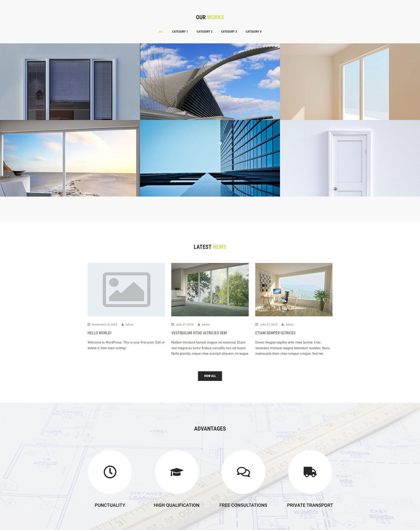420x530 pixels.
Task: Select the high qualification graduation cap icon
Action: [x=177, y=472]
